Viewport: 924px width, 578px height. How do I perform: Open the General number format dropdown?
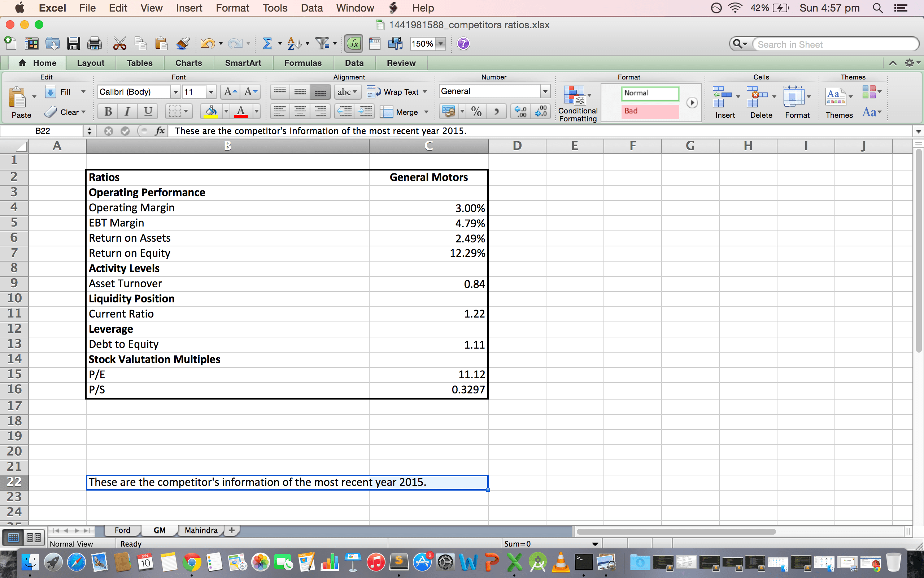[545, 91]
